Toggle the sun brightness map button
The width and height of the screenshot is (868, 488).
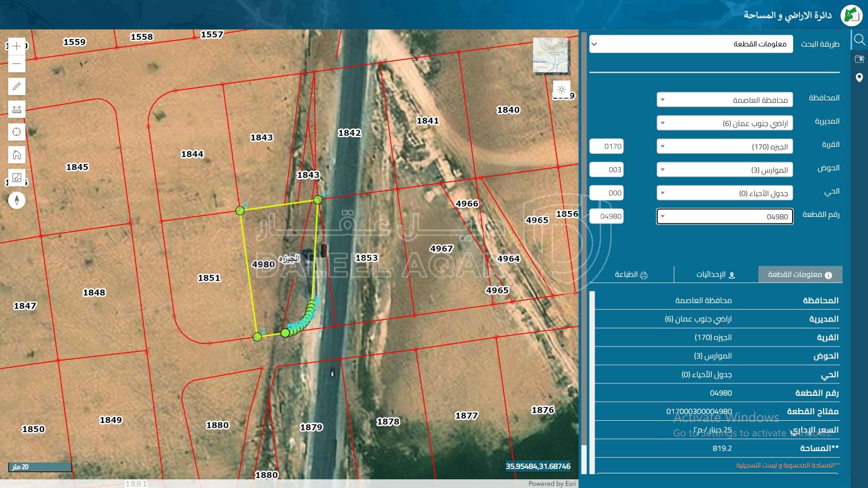click(561, 89)
